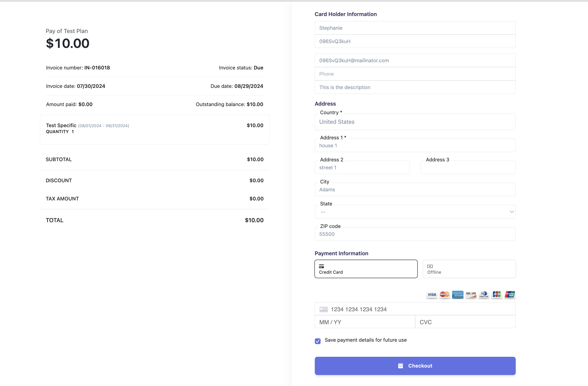Click the JCB card logo

pyautogui.click(x=497, y=295)
